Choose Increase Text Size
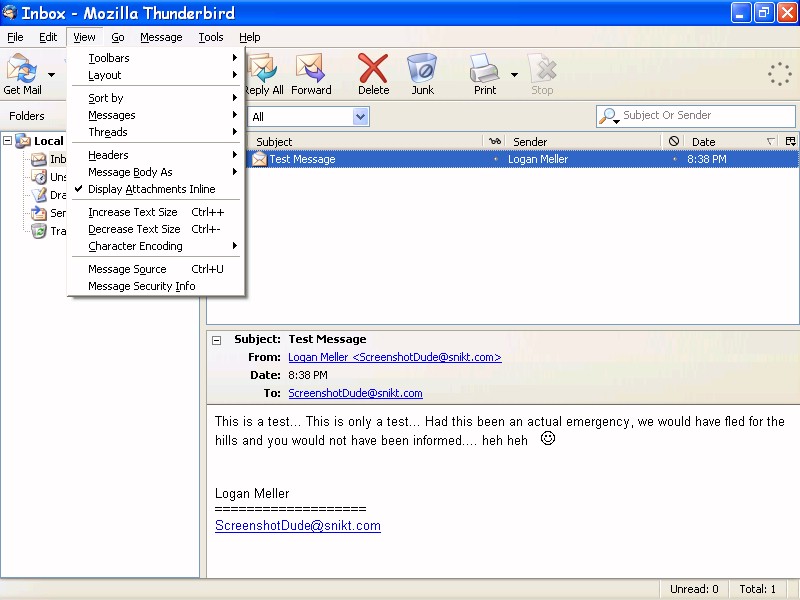The width and height of the screenshot is (800, 600). coord(156,212)
